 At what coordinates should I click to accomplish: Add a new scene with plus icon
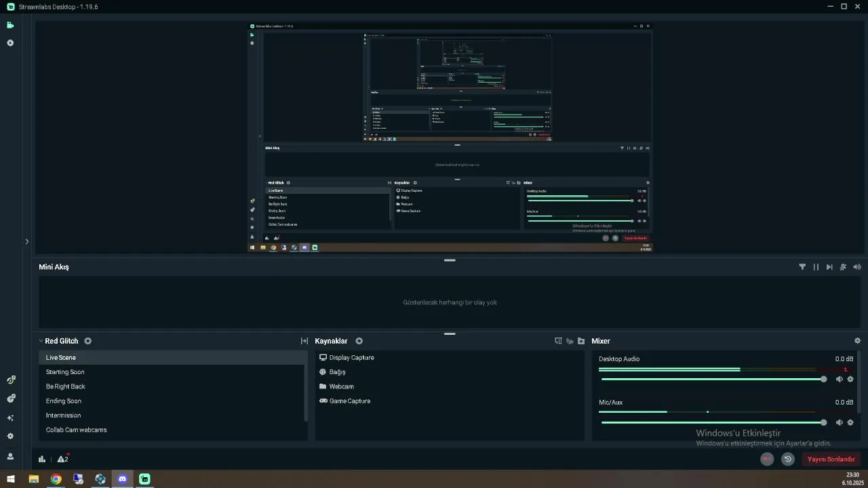(88, 341)
